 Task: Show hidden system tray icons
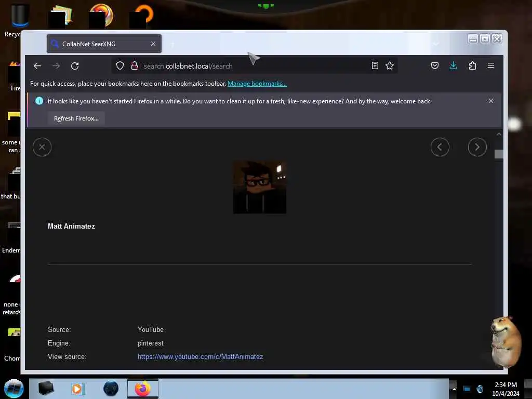click(454, 389)
